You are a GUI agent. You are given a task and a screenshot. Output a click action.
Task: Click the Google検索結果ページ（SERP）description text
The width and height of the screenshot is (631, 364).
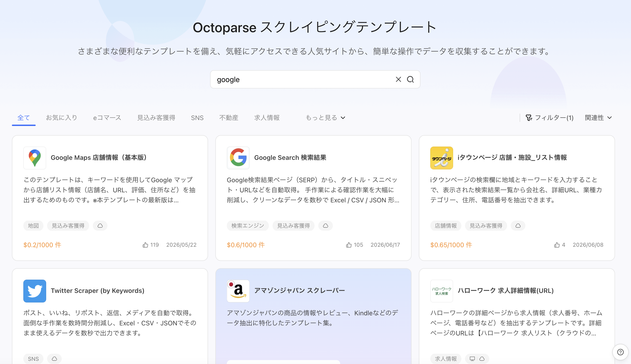tap(313, 190)
